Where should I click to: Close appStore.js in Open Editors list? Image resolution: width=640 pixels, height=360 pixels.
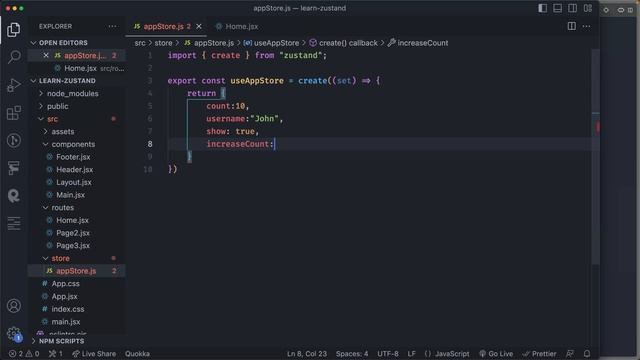click(x=46, y=56)
